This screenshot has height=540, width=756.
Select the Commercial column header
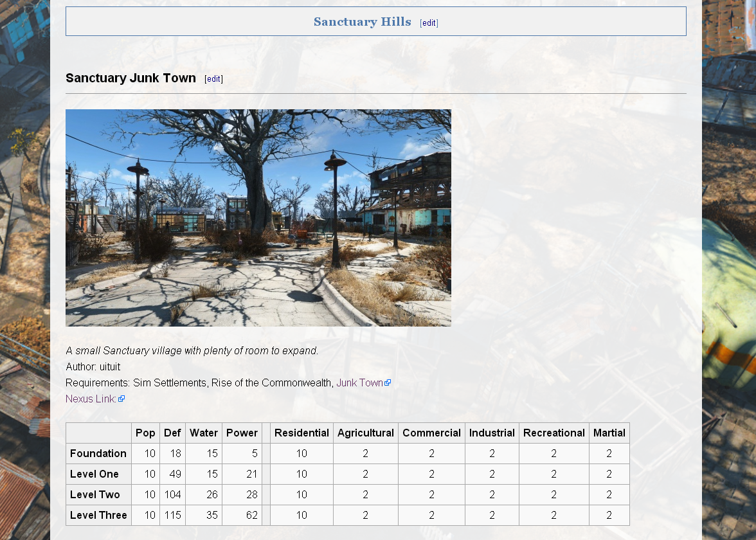pyautogui.click(x=431, y=433)
